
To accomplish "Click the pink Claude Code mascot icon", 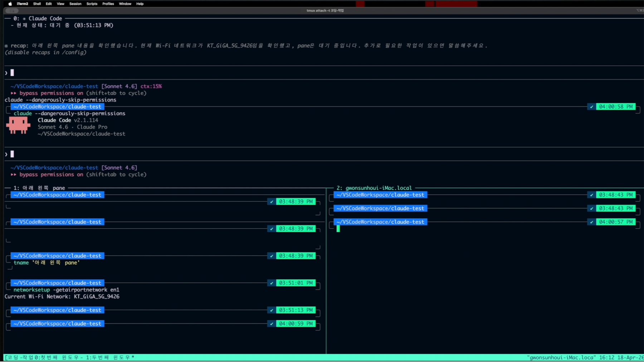I will click(18, 125).
